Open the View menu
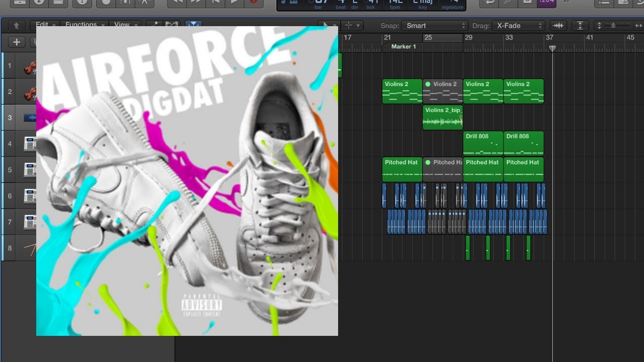Screen dimensions: 644x362 coord(125,25)
